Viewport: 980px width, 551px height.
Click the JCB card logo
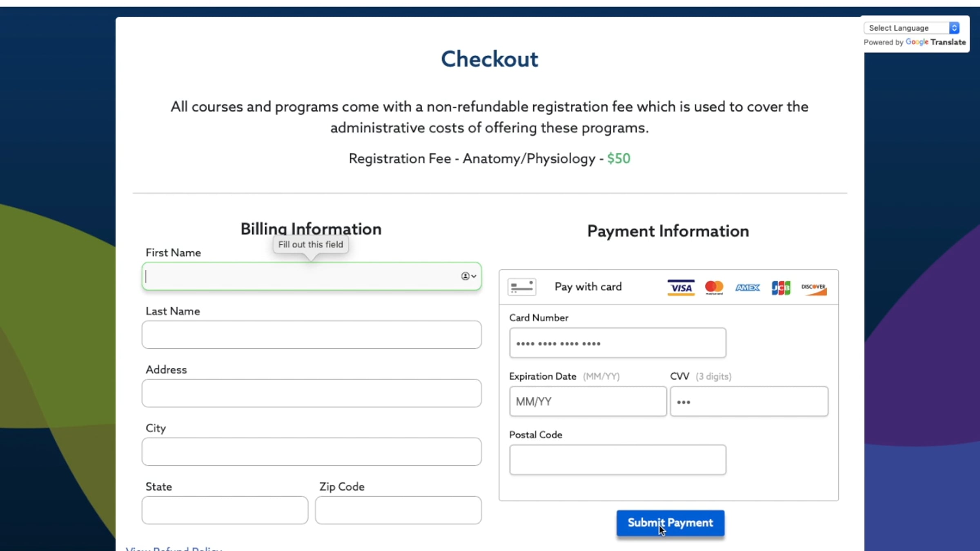point(781,287)
